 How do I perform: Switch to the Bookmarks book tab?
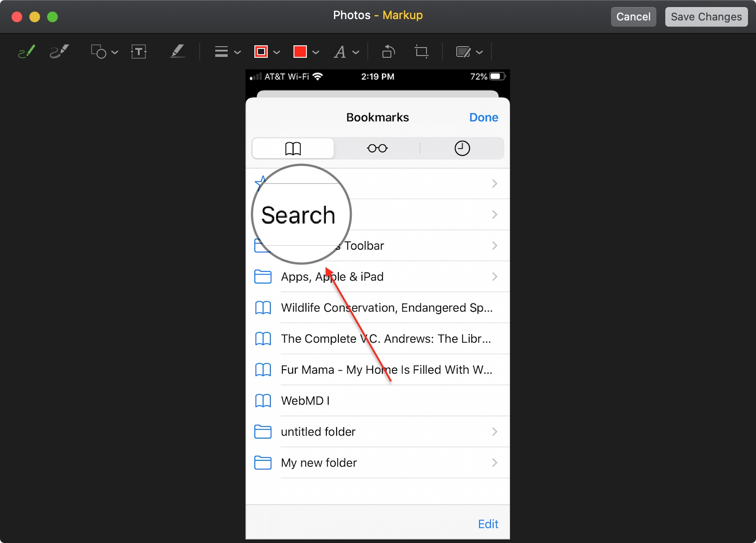(x=293, y=148)
